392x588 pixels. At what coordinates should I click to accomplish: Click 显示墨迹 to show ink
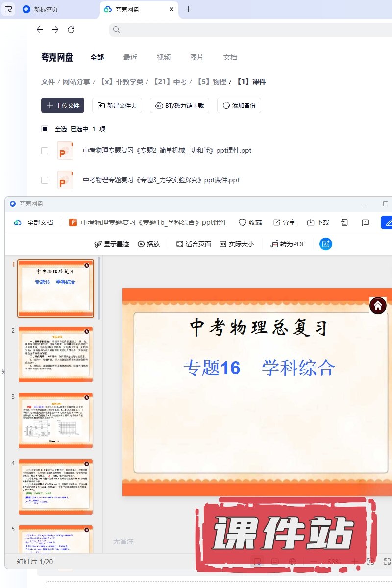coord(112,244)
